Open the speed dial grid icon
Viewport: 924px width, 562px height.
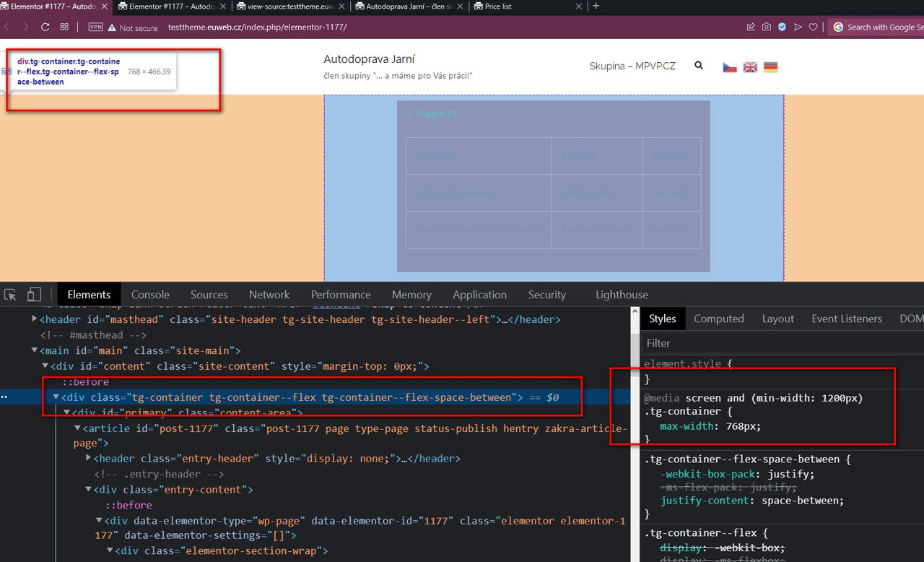point(64,27)
